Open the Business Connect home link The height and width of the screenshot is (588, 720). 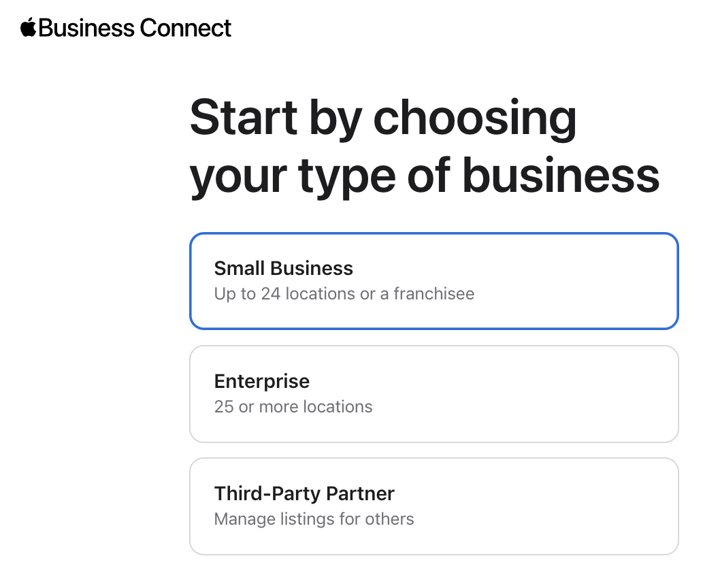click(x=126, y=27)
